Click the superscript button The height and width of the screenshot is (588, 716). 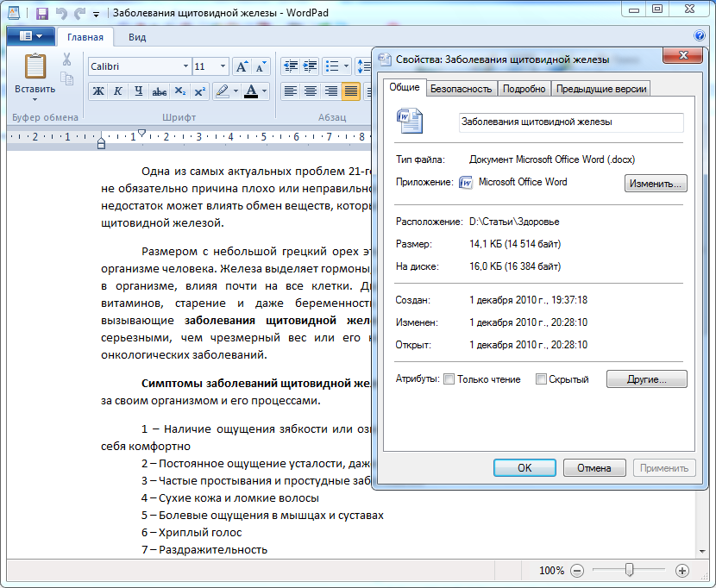[199, 91]
